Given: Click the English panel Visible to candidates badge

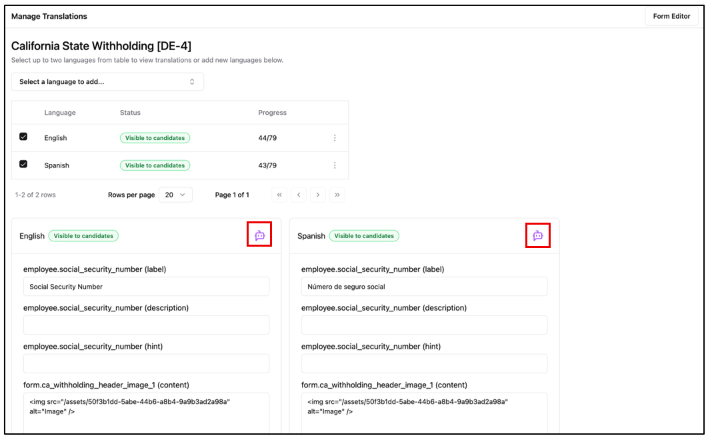Looking at the screenshot, I should [x=83, y=236].
